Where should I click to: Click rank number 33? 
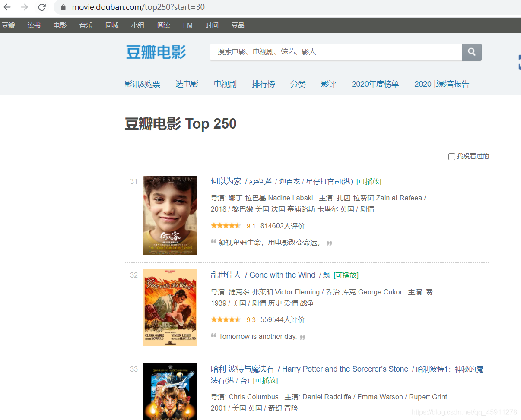(134, 369)
